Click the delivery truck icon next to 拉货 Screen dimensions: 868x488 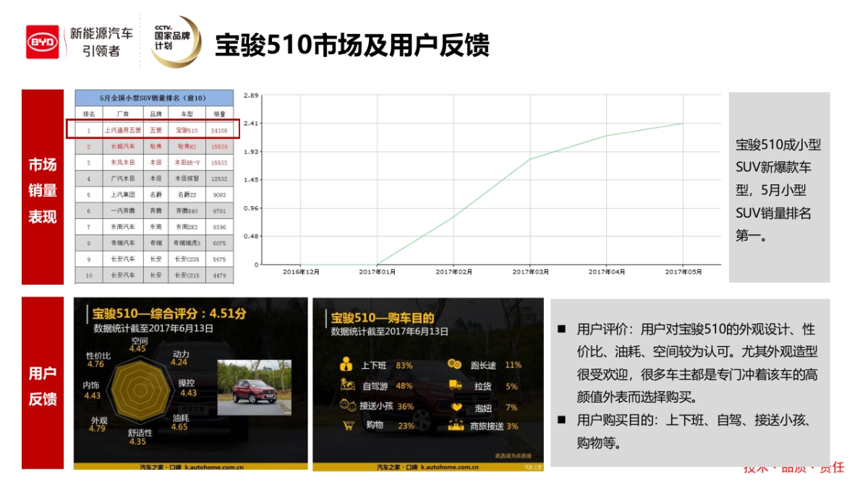(x=454, y=385)
